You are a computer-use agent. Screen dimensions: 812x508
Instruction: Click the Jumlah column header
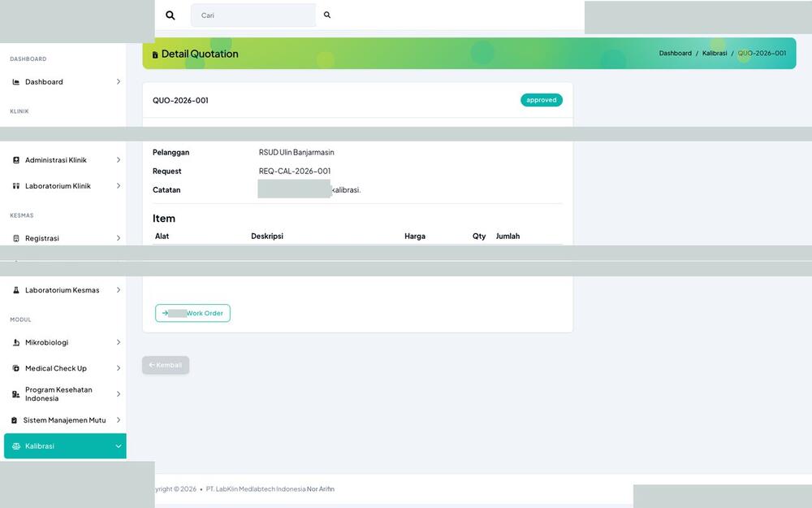click(508, 237)
